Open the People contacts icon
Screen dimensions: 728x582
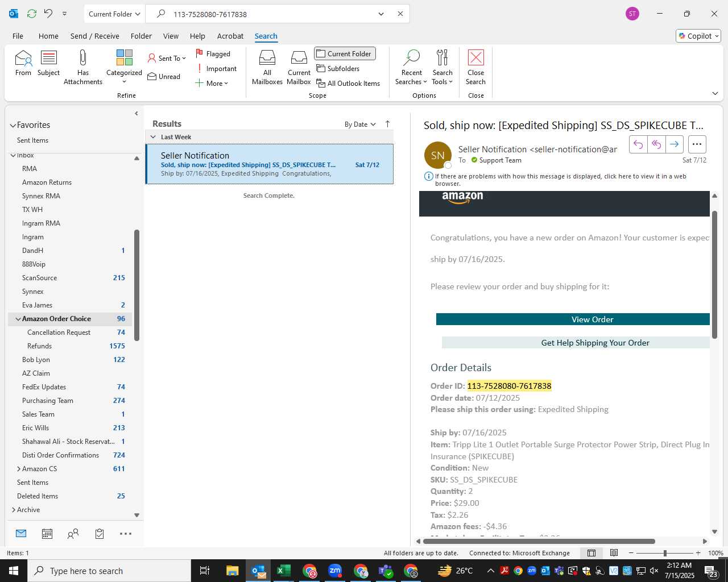click(x=73, y=534)
